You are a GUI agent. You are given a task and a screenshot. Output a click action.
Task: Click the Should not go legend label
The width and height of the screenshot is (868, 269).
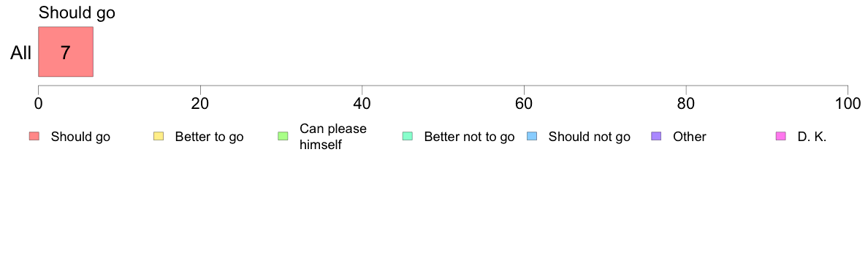coord(590,137)
